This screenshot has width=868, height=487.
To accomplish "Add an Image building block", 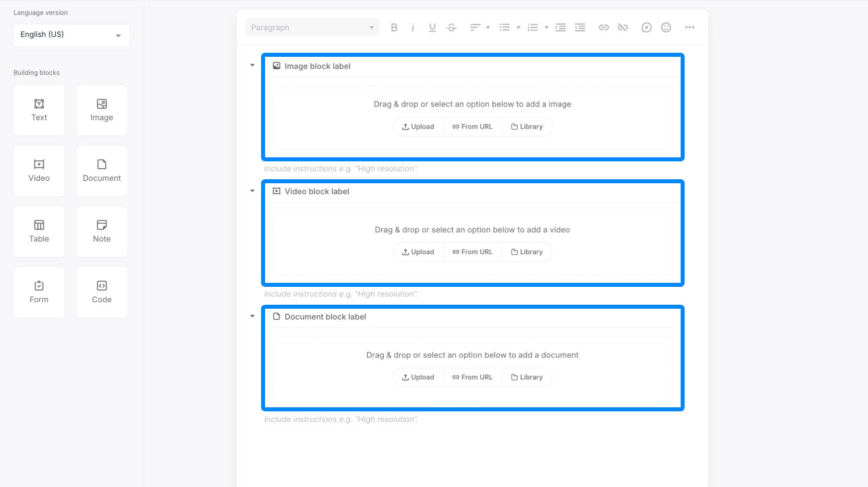I will [x=102, y=110].
